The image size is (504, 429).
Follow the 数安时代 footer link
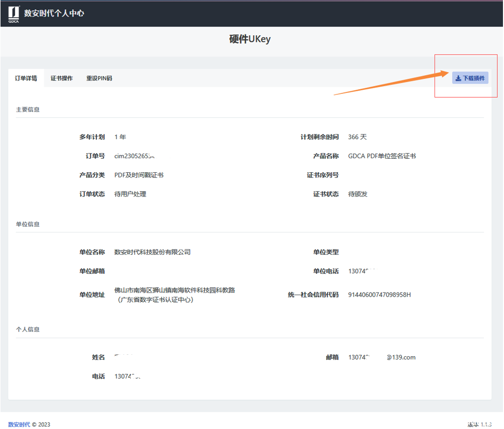coord(19,424)
